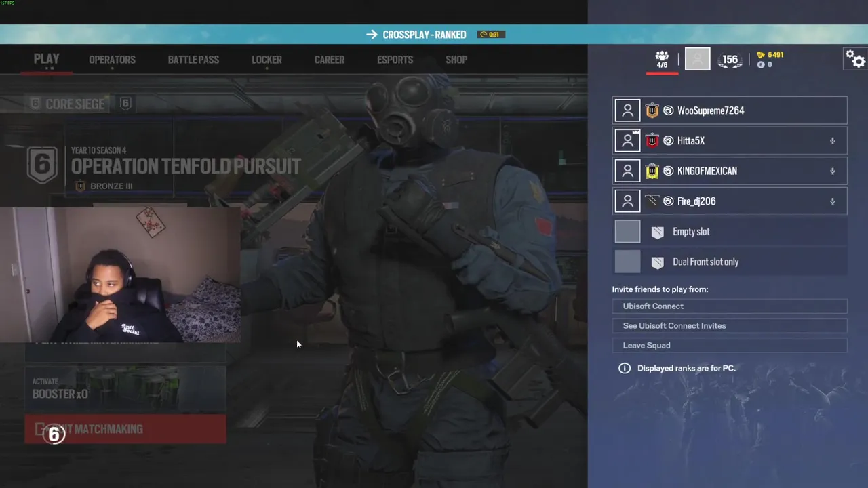Click platform icon next to KINGOFMEXICAN
868x488 pixels.
pos(668,171)
